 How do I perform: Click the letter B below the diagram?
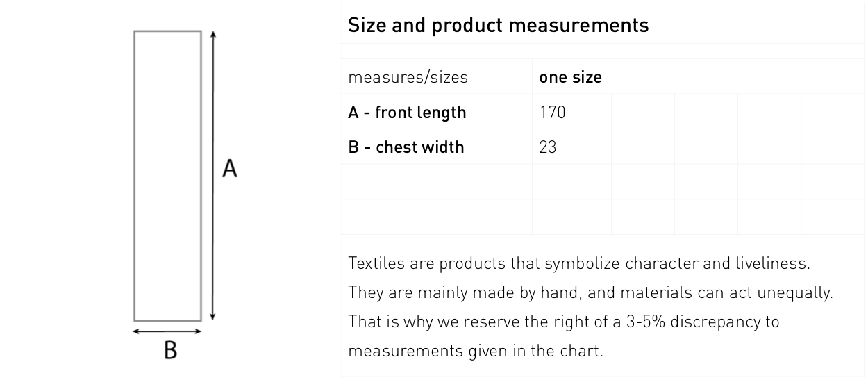[x=170, y=350]
